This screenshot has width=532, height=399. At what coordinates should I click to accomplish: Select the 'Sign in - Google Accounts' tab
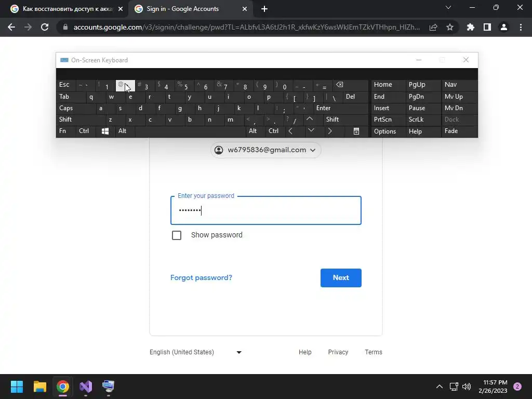tap(190, 9)
